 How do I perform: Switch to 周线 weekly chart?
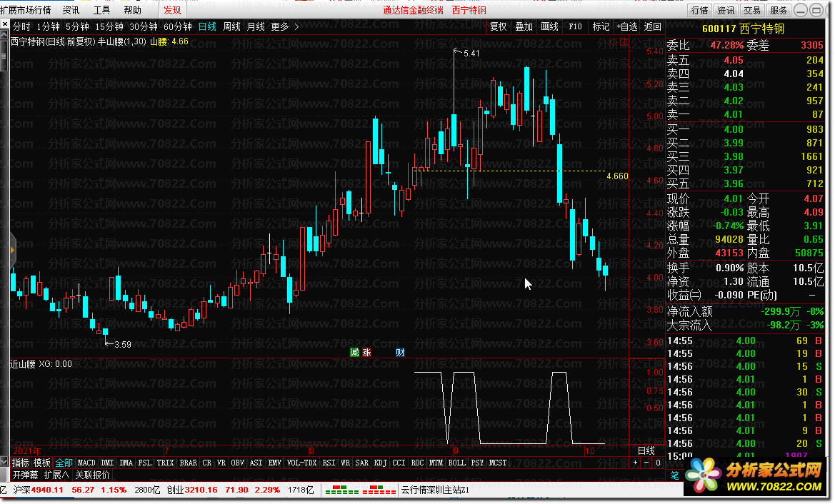pos(231,26)
